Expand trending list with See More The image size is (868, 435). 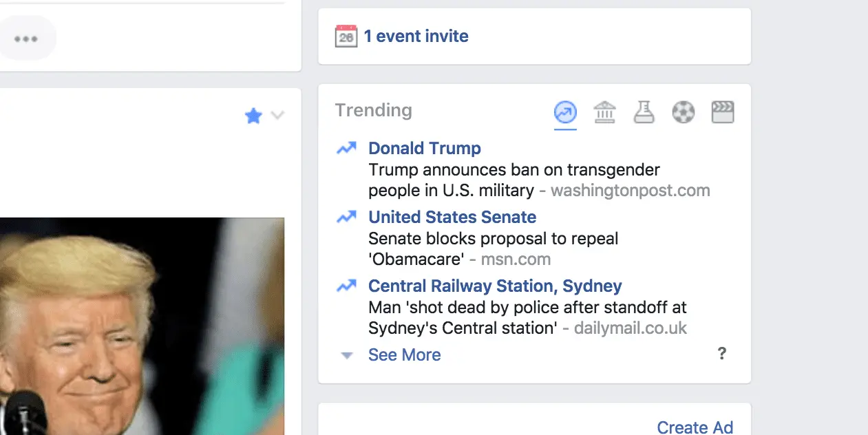[404, 355]
